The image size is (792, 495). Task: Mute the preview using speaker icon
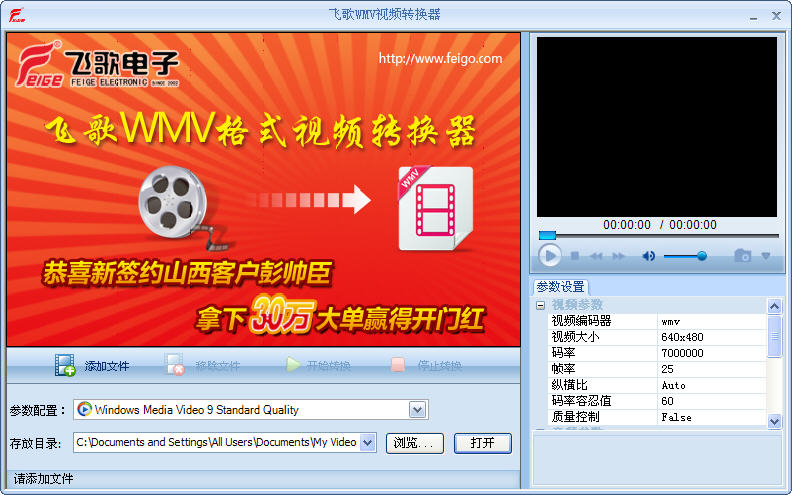pos(648,256)
